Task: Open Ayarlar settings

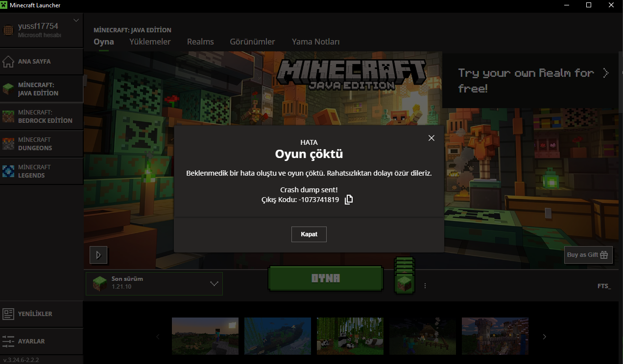Action: [x=42, y=341]
